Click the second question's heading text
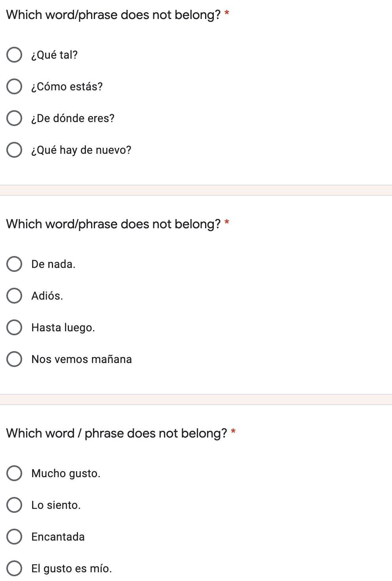The image size is (392, 581). tap(113, 224)
